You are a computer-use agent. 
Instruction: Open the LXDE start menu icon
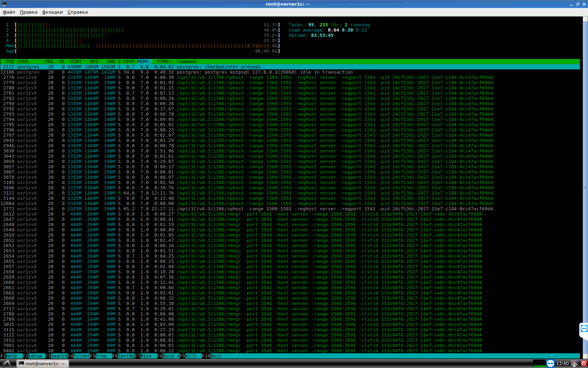7,363
